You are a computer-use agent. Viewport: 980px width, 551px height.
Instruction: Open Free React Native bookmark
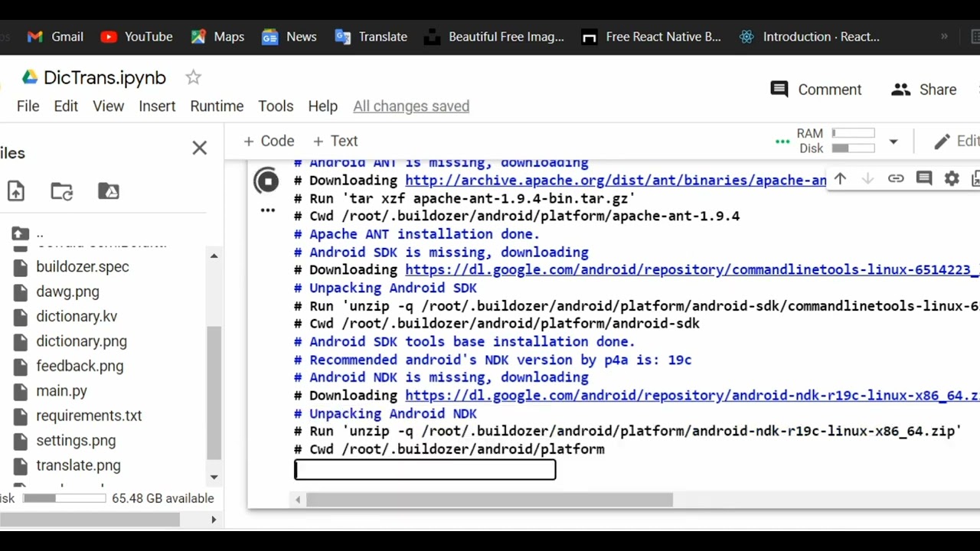click(x=651, y=37)
